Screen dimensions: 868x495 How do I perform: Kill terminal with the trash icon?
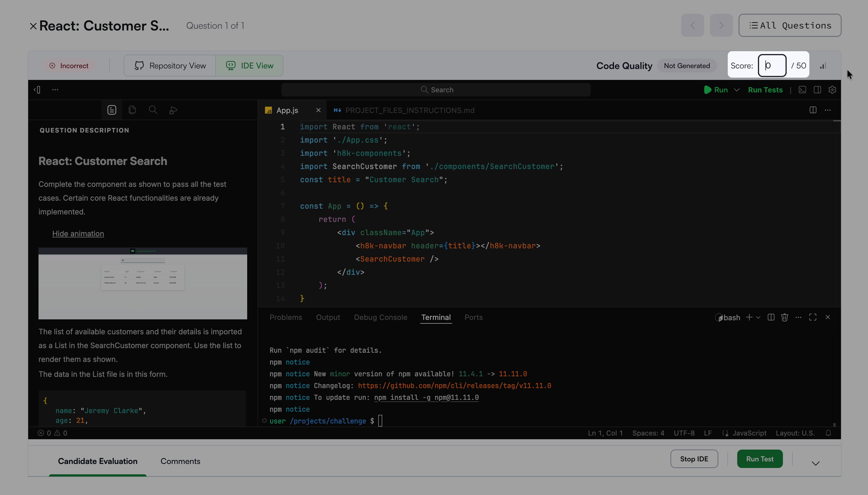click(x=784, y=317)
